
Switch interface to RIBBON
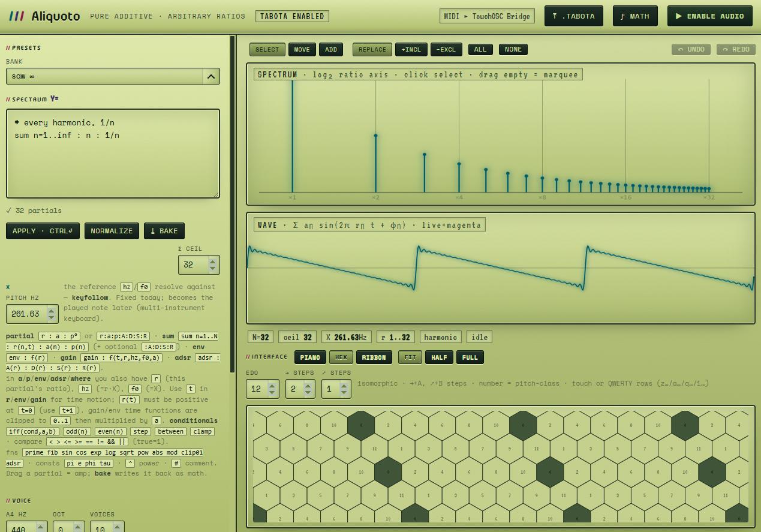[x=374, y=357]
